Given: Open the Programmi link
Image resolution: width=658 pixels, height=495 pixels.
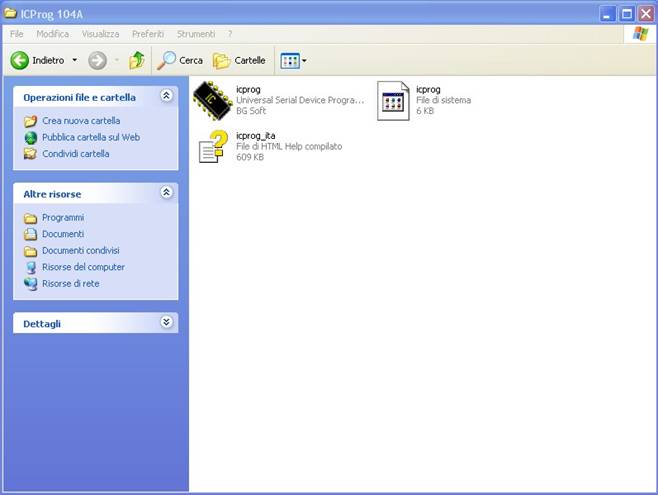Looking at the screenshot, I should click(x=63, y=217).
